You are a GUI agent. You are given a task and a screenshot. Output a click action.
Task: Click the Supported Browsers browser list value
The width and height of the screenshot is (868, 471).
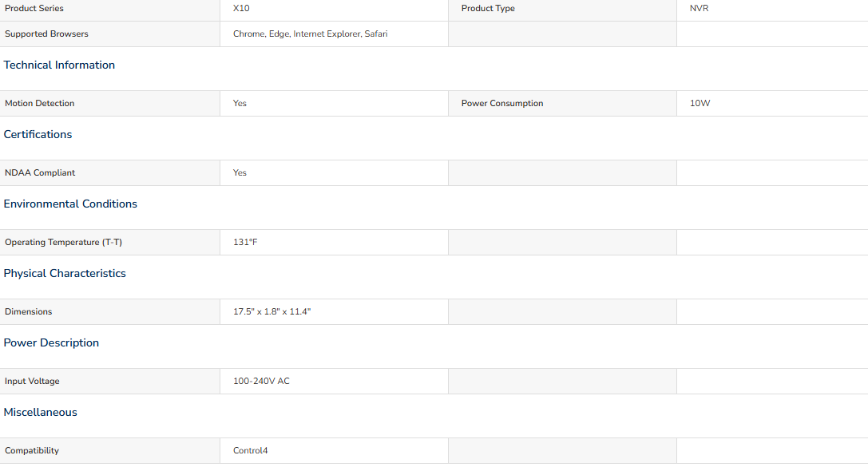[310, 34]
